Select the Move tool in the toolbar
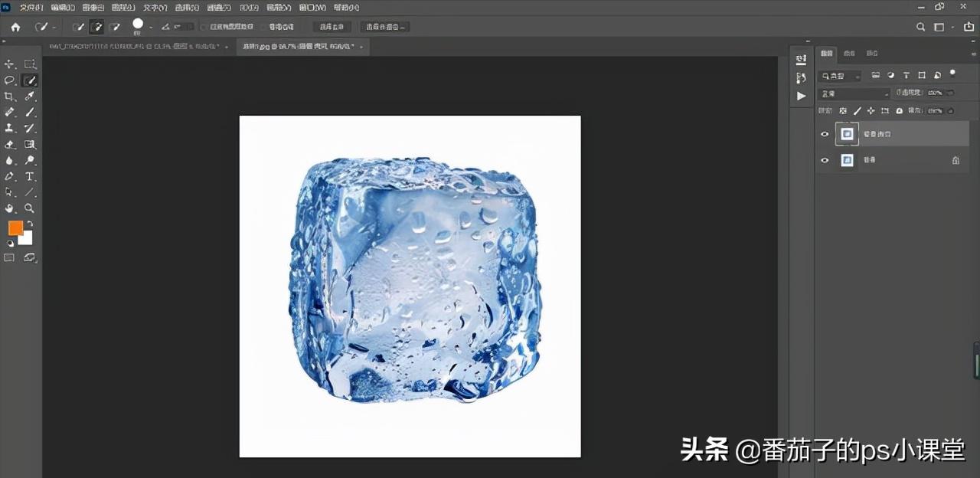The width and height of the screenshot is (980, 478). pyautogui.click(x=10, y=64)
